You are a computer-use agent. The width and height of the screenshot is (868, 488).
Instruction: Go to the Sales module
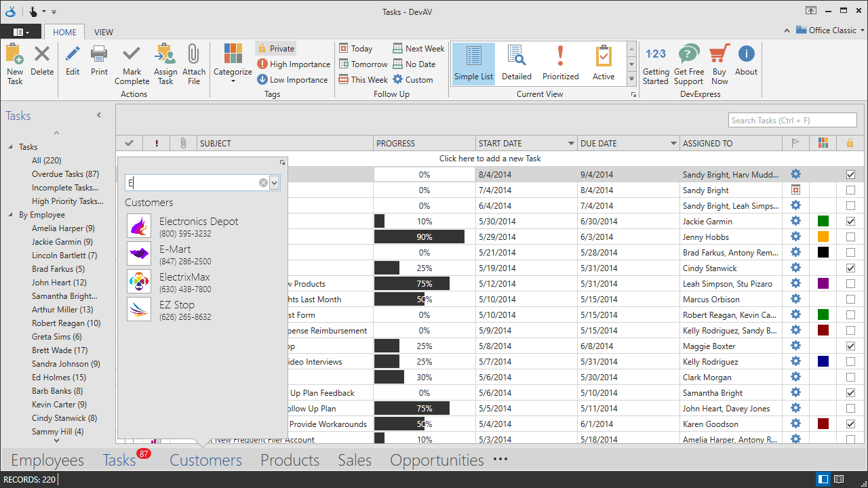355,460
